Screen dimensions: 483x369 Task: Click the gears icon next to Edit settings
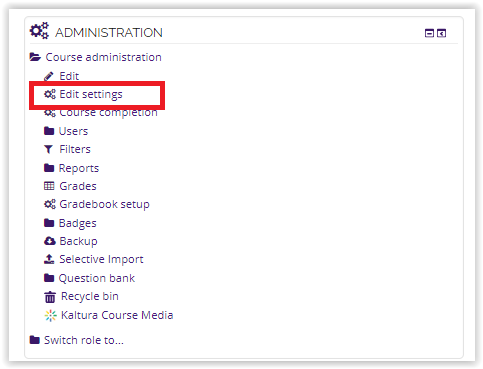50,94
